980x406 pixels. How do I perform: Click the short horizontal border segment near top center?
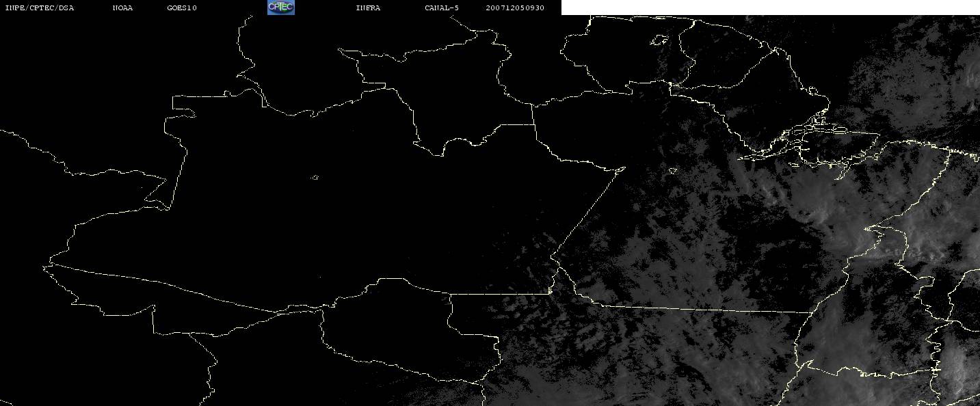518,124
